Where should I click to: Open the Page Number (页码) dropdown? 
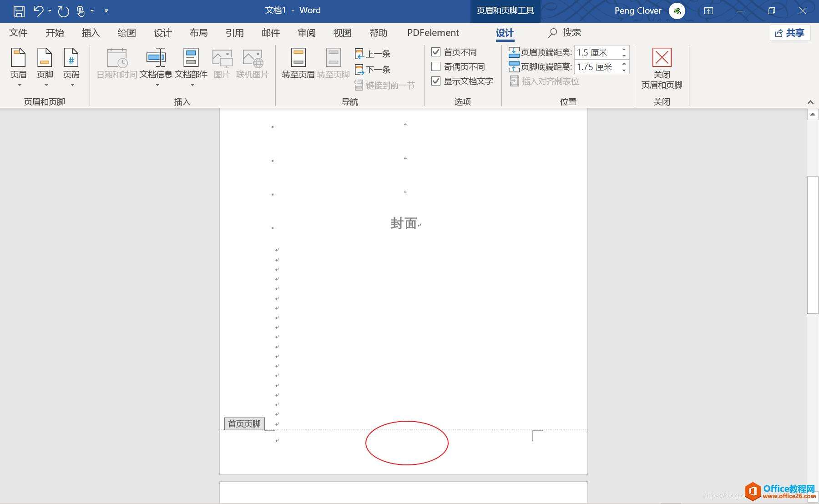tap(71, 67)
